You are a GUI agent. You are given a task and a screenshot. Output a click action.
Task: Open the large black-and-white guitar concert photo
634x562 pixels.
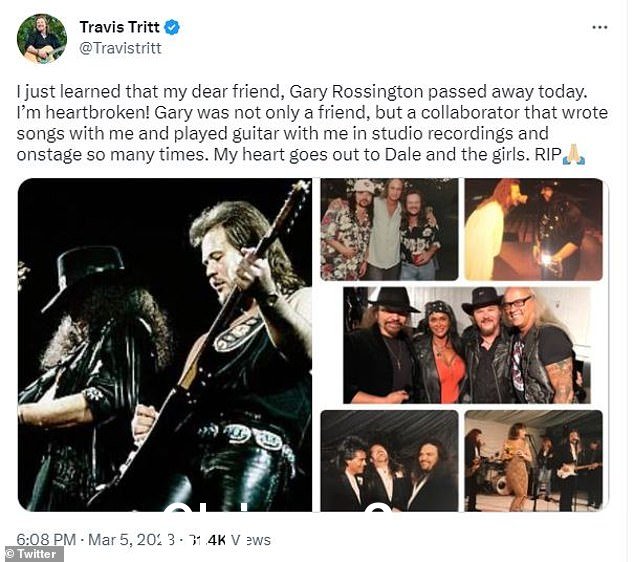pyautogui.click(x=165, y=345)
